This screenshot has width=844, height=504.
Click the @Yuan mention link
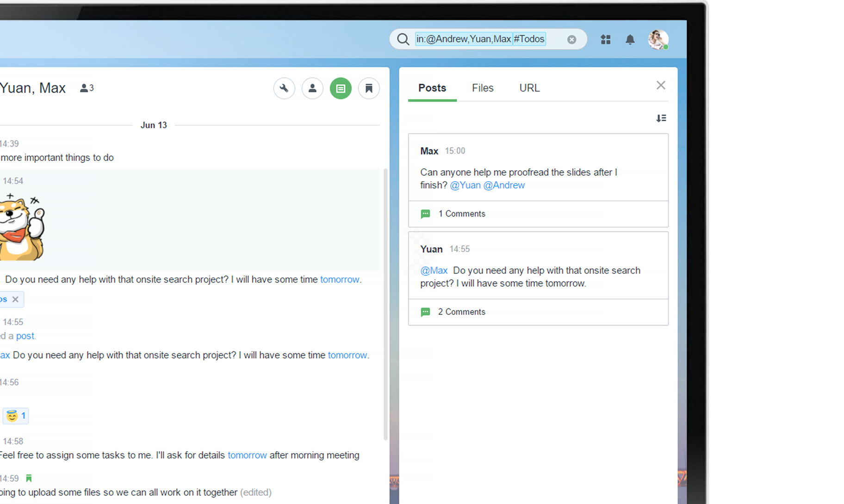tap(465, 185)
